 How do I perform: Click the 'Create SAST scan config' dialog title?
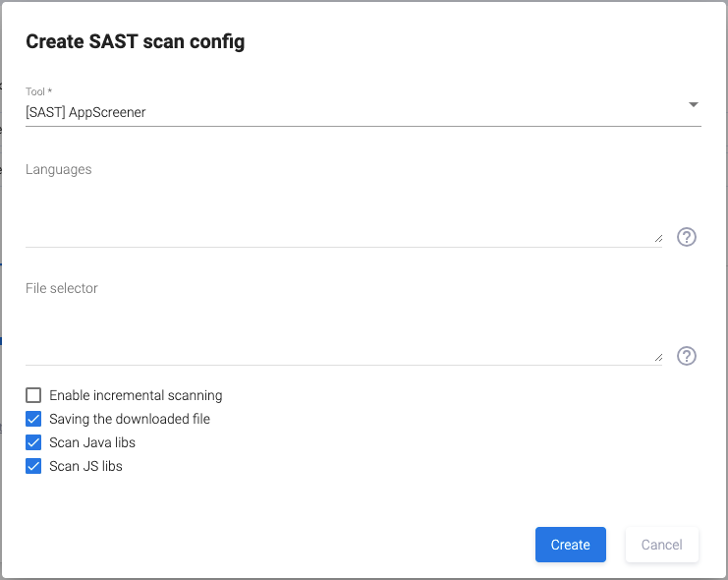(135, 41)
